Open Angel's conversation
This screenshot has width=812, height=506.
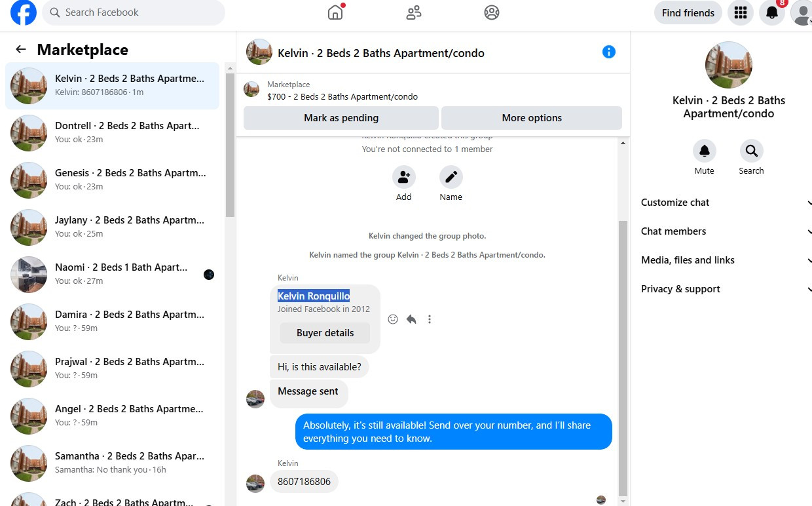(112, 416)
